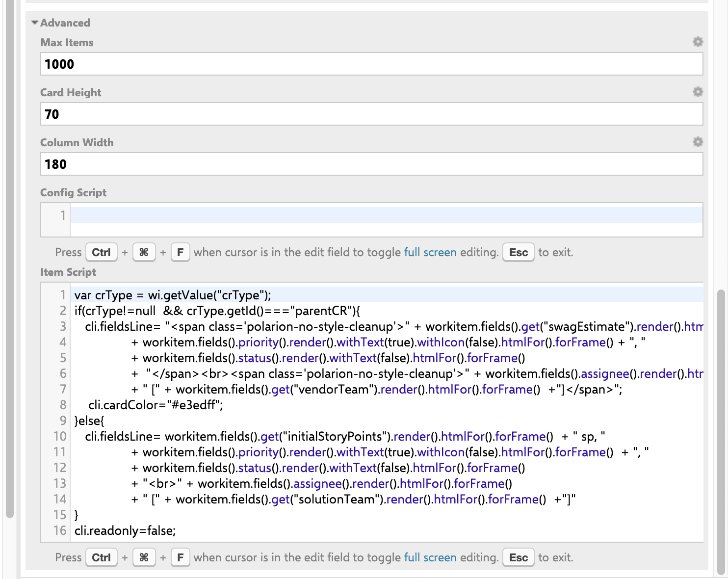The height and width of the screenshot is (579, 728).
Task: Place cursor in the Config Script editor
Action: tap(387, 220)
